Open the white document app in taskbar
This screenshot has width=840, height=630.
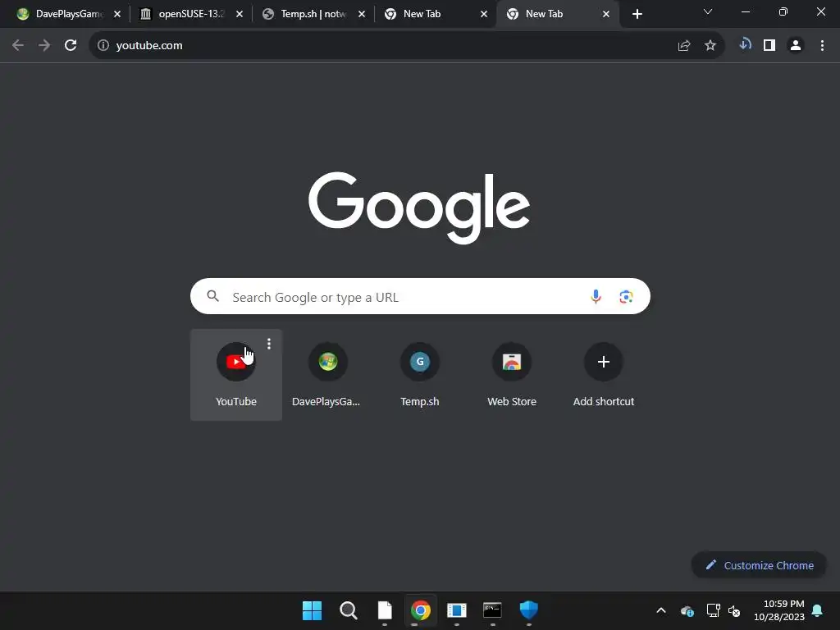[385, 610]
